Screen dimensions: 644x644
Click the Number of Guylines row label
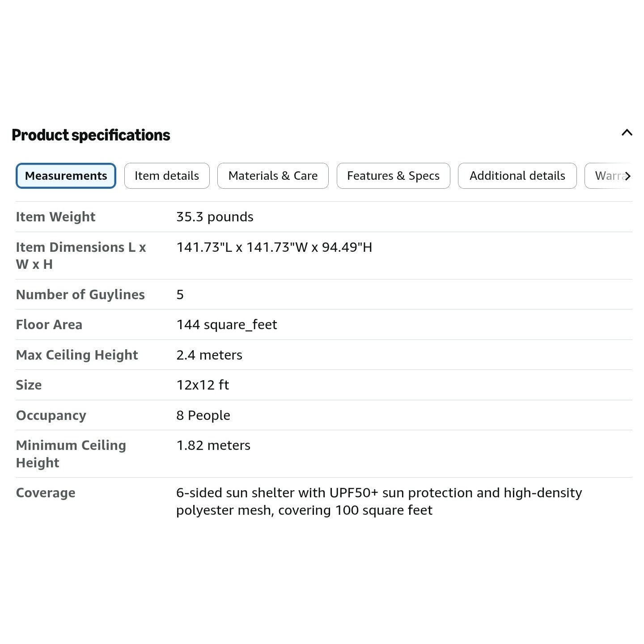click(x=80, y=295)
